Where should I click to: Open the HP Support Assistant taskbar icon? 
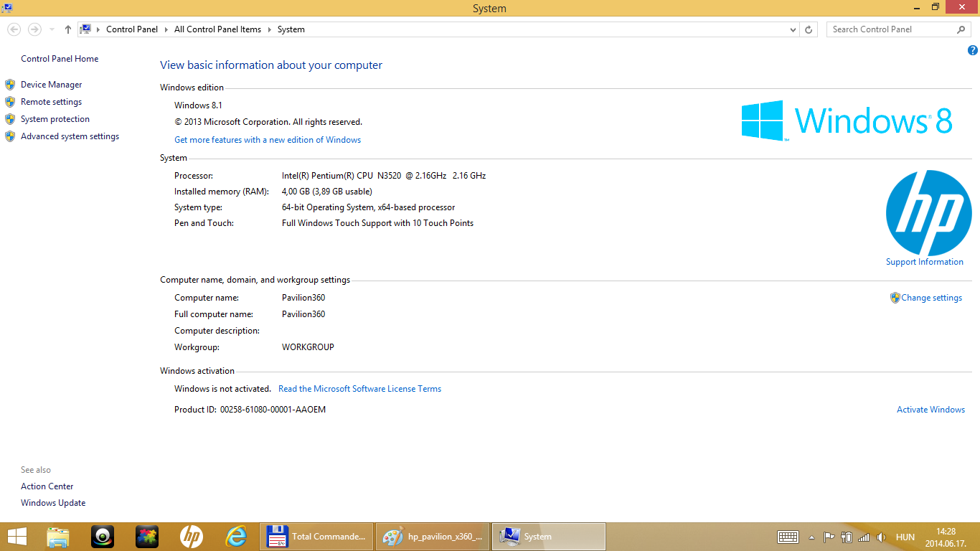click(x=192, y=537)
